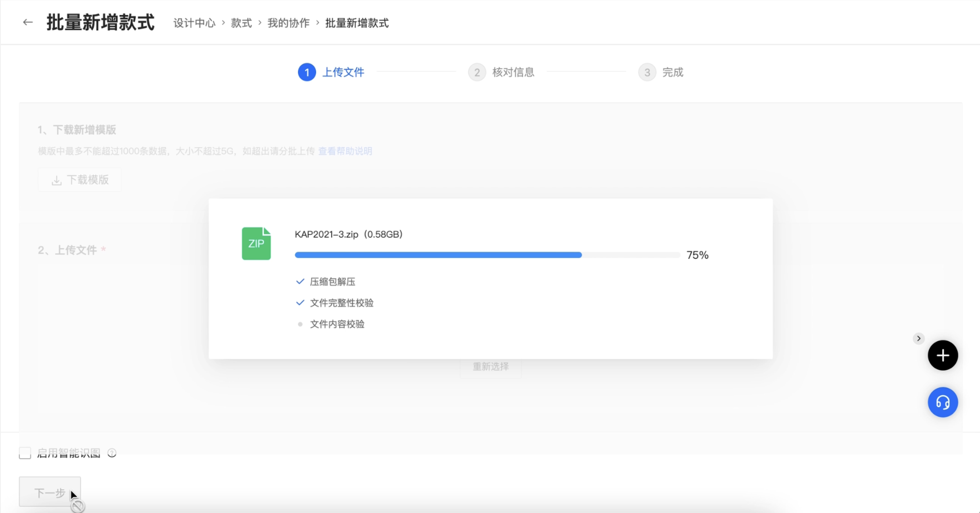
Task: Click the 下一步 button
Action: pyautogui.click(x=50, y=492)
